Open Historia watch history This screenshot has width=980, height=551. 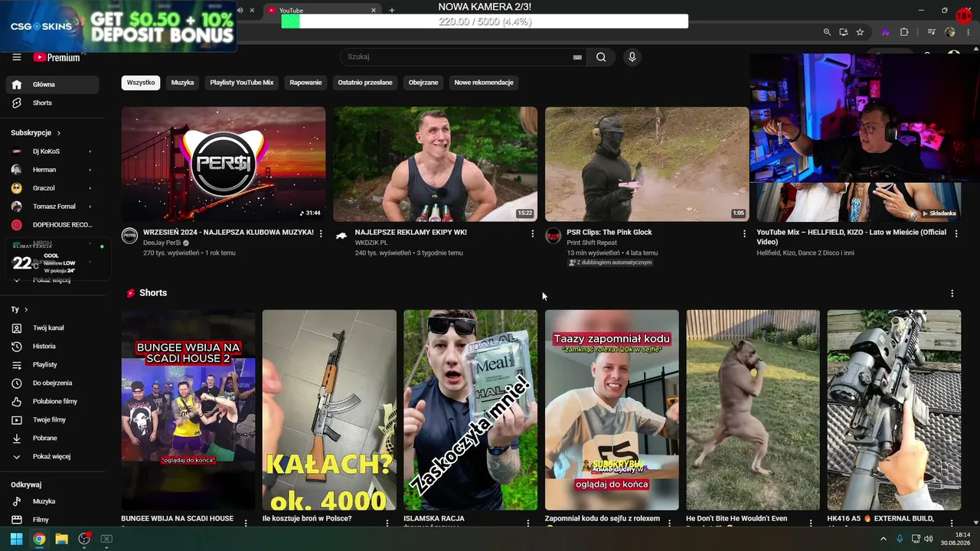coord(52,346)
